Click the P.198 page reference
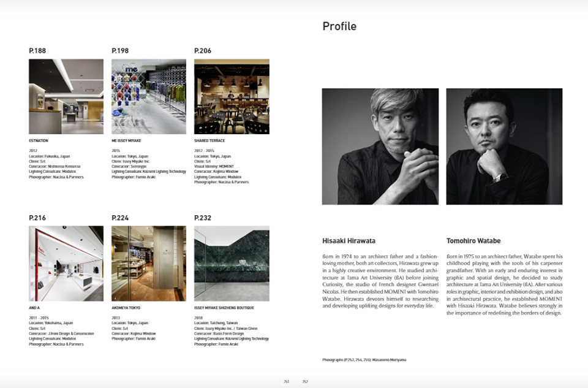Screen dimensions: 588x388 point(120,51)
